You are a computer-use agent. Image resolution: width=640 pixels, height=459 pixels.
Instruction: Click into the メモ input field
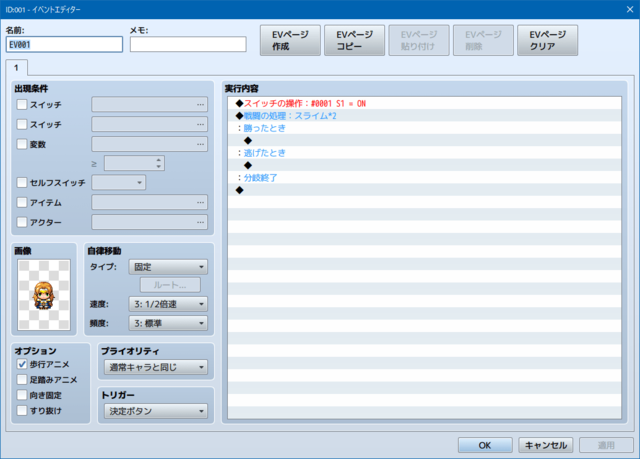[x=188, y=44]
